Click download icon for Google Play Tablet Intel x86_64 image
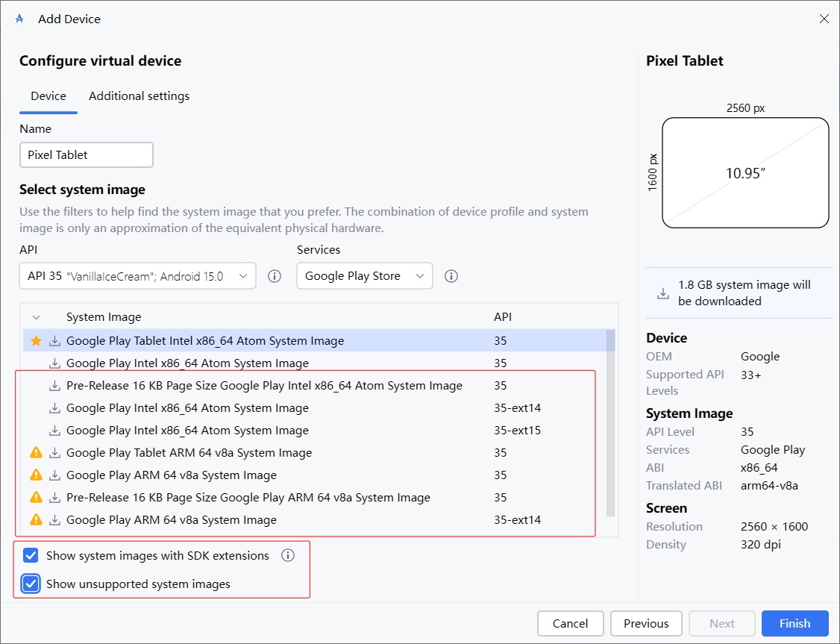This screenshot has height=644, width=840. tap(54, 341)
